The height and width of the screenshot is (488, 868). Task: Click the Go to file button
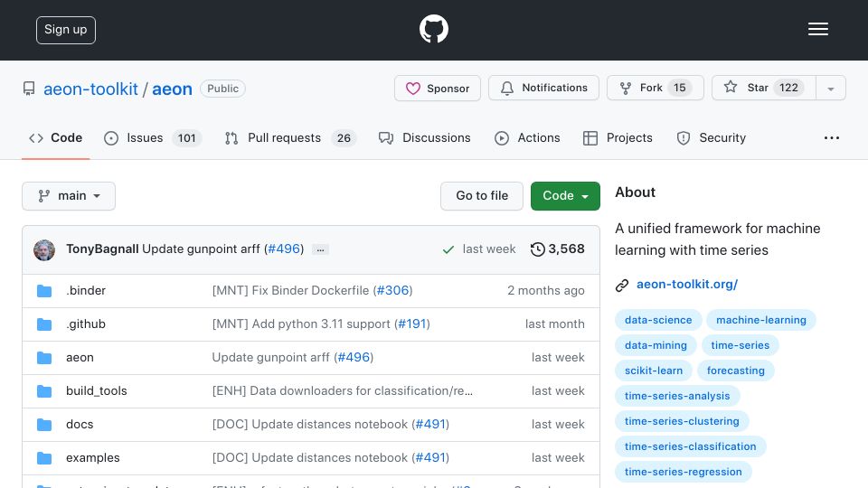(482, 196)
